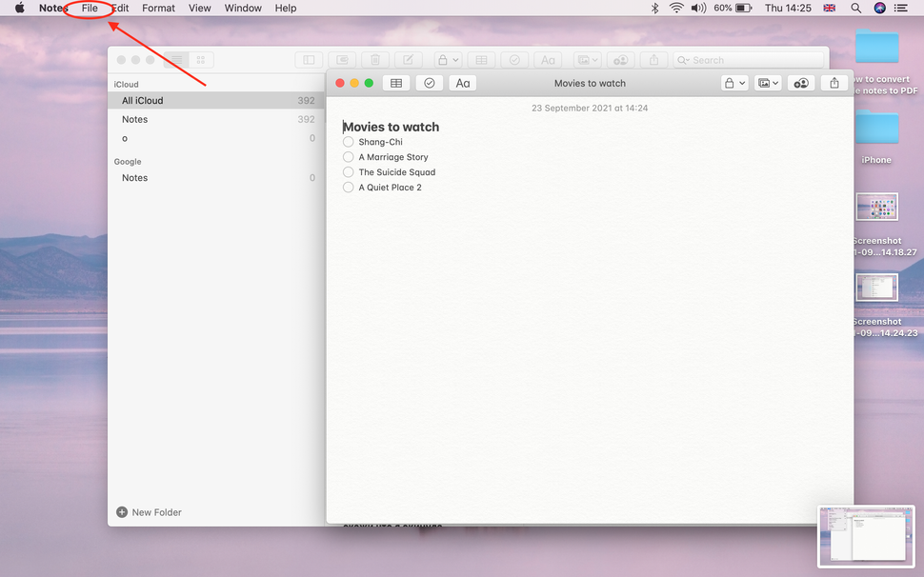Screen dimensions: 924x577
Task: Click the floating screenshot preview thumbnail
Action: (866, 536)
